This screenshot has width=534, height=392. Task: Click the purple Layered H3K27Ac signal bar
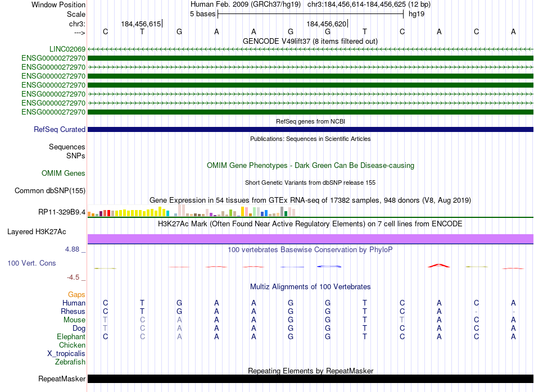310,239
